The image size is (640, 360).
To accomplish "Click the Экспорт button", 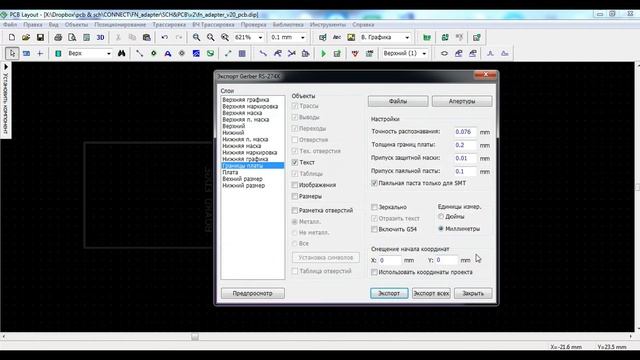I will tap(389, 293).
